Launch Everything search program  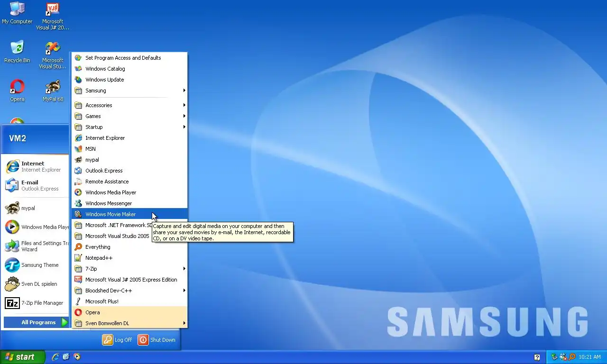click(129, 247)
